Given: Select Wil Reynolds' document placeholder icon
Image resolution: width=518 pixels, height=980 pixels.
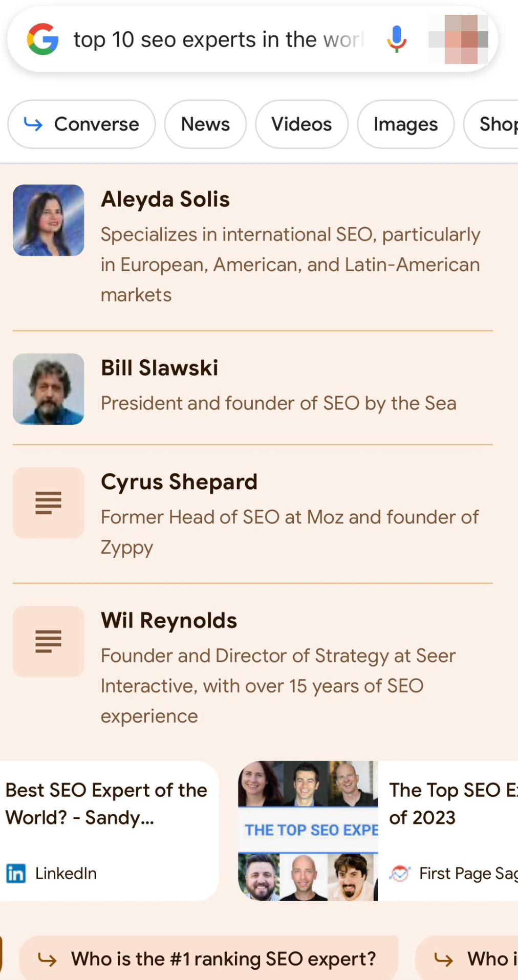Looking at the screenshot, I should point(48,642).
